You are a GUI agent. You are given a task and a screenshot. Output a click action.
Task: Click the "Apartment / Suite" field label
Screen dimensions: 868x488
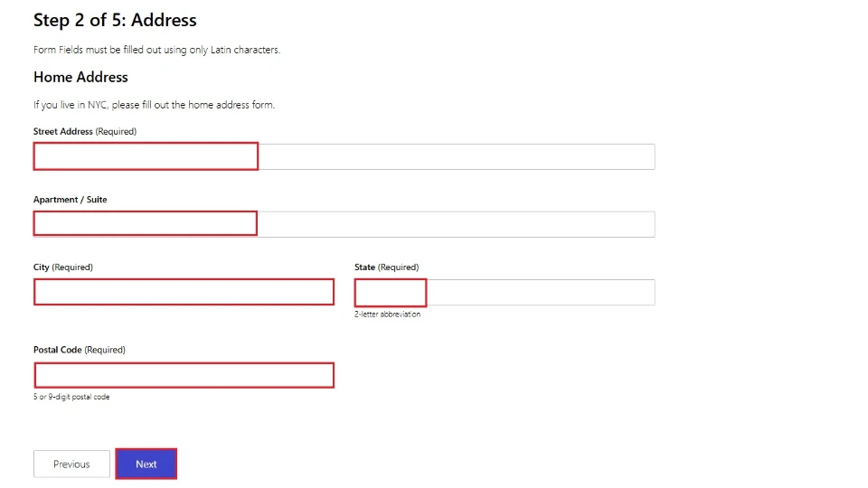70,200
